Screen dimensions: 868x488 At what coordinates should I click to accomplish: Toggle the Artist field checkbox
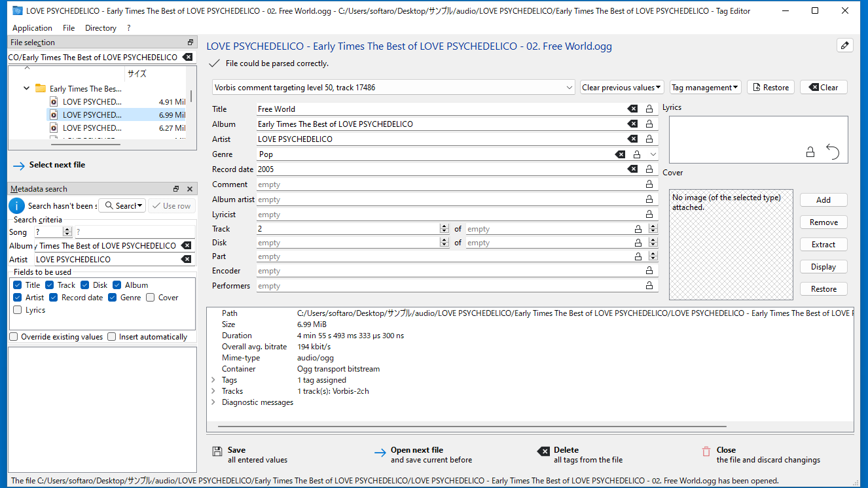[x=18, y=298]
